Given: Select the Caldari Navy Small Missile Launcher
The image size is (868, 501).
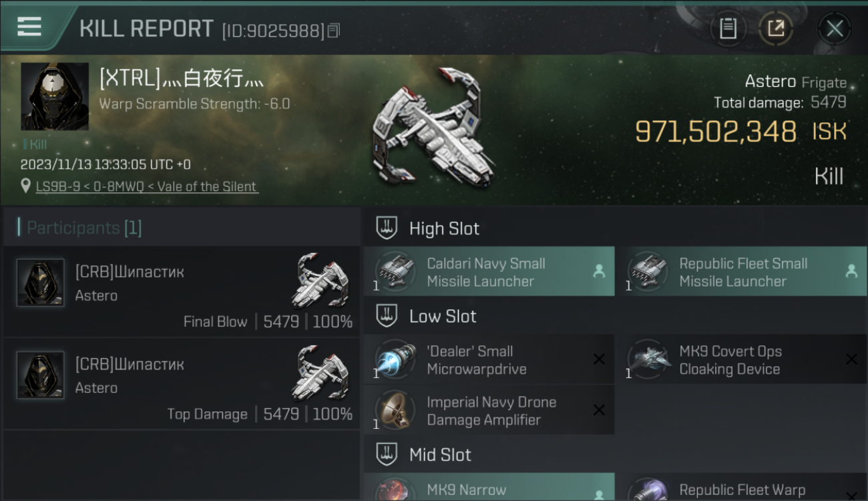Looking at the screenshot, I should (x=489, y=272).
